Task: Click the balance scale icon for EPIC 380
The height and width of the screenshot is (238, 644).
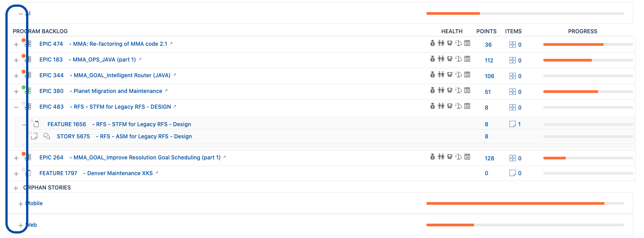Action: click(x=458, y=91)
